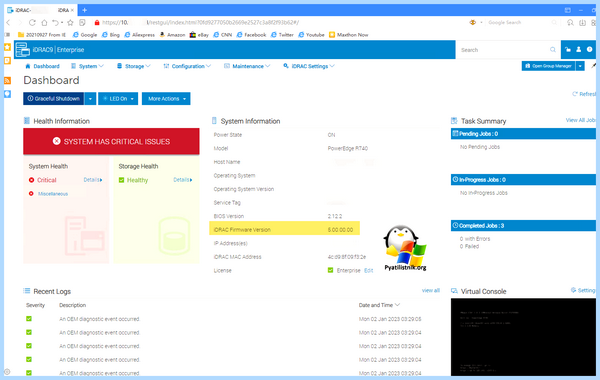
Task: Open the Amazon bookmark
Action: (172, 35)
